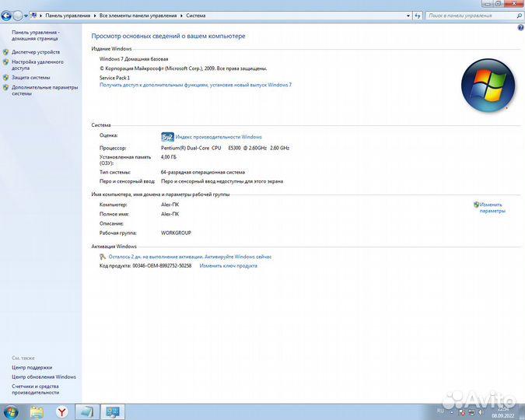Click Activate Windows now link
The image size is (525, 420).
tap(190, 256)
